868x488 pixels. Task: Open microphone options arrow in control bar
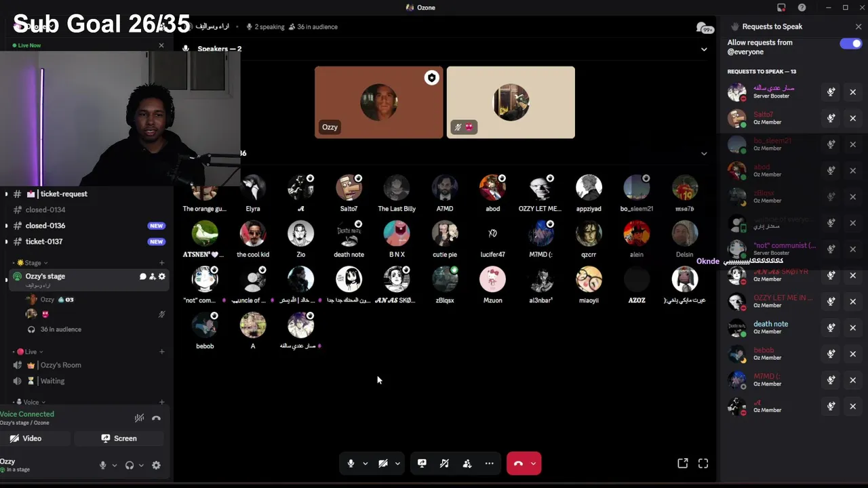366,464
